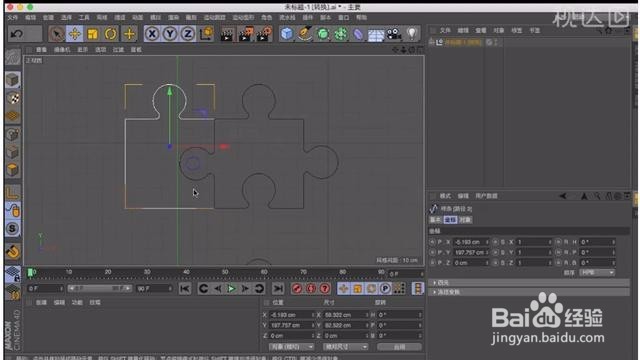Click P.X field stepper arrows
Viewport: 640px width, 360px height.
pos(487,242)
